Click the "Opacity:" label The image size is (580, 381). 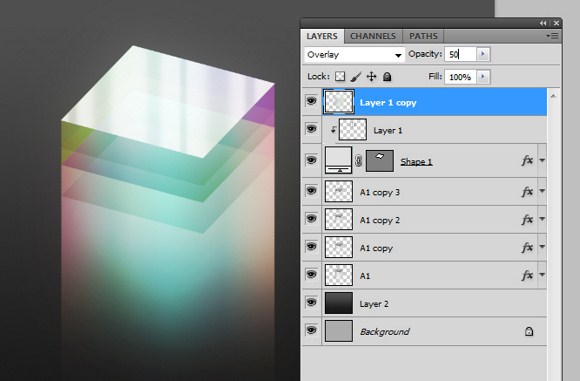coord(425,54)
